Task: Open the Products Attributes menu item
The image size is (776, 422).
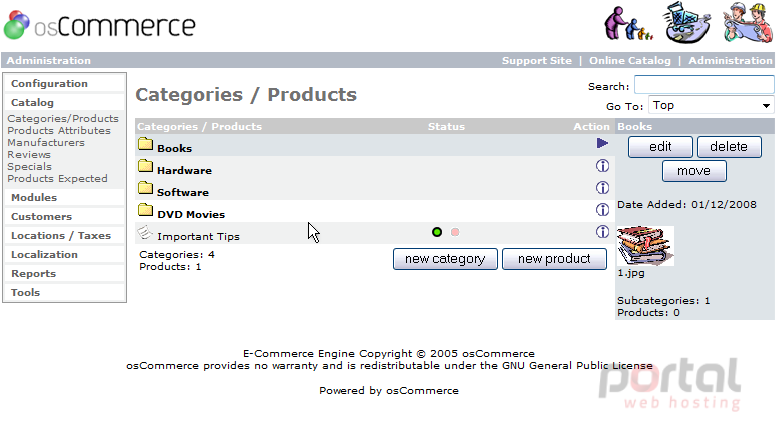Action: [59, 131]
